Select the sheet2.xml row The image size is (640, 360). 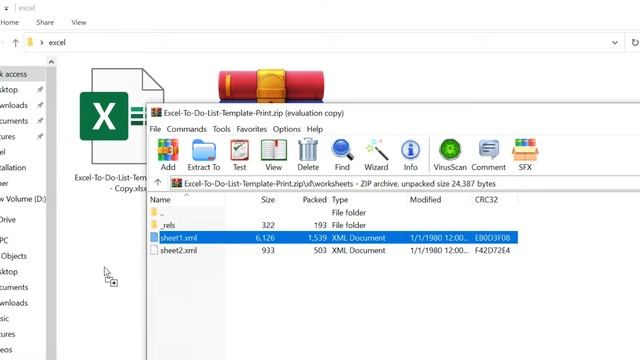(x=334, y=250)
